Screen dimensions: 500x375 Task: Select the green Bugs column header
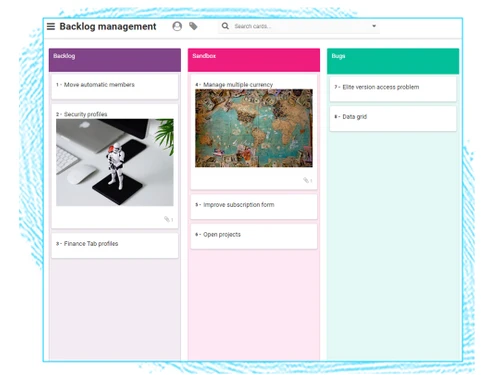tap(393, 61)
